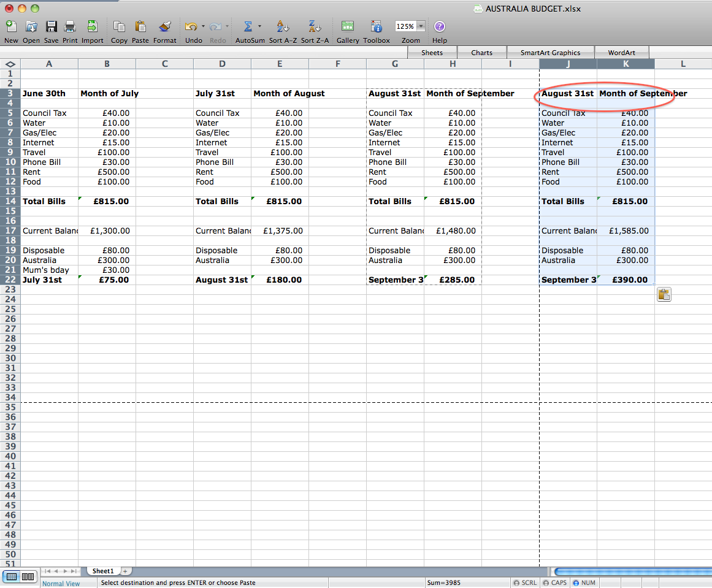The image size is (712, 588).
Task: Select cell B14 showing £815.00
Action: [x=107, y=201]
